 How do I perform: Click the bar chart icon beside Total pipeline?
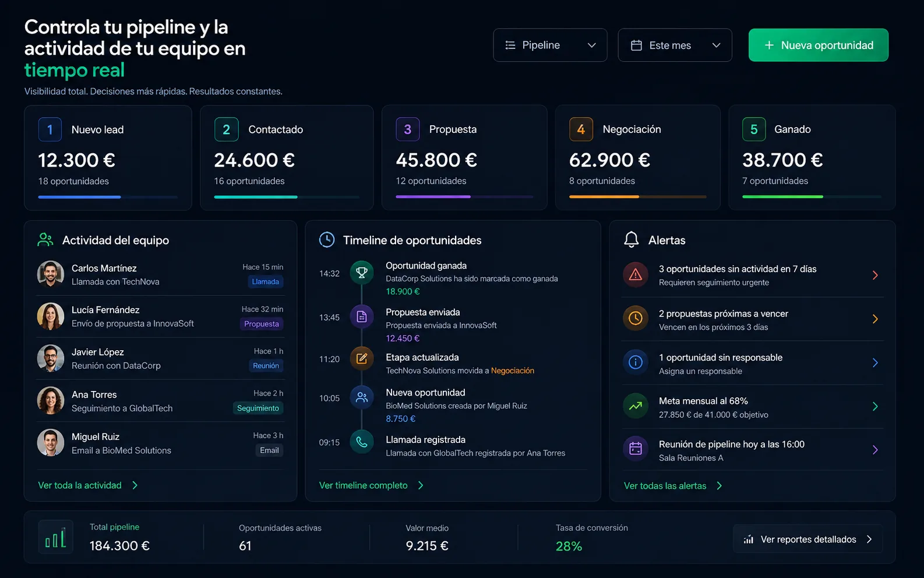pyautogui.click(x=56, y=537)
